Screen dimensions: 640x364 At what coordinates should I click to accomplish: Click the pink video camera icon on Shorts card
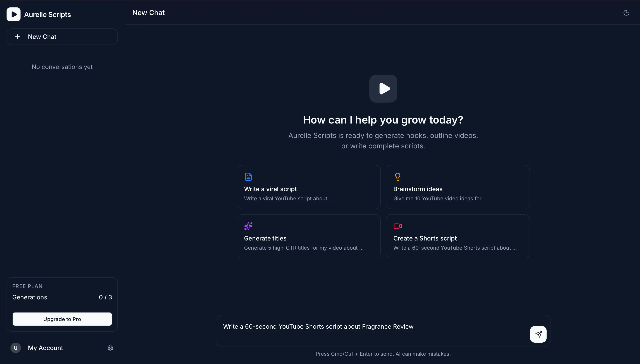[397, 226]
